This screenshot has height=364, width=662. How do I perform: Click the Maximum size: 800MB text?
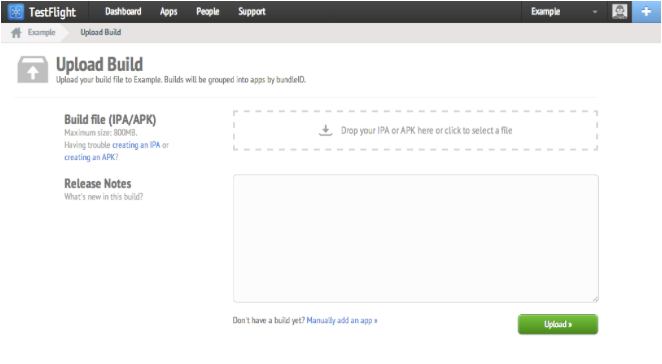100,133
